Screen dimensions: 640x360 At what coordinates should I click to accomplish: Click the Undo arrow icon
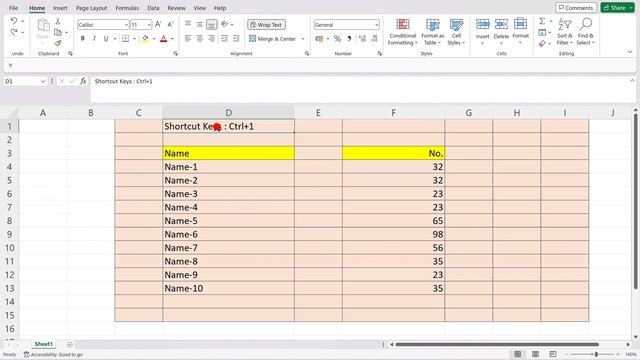[x=14, y=21]
